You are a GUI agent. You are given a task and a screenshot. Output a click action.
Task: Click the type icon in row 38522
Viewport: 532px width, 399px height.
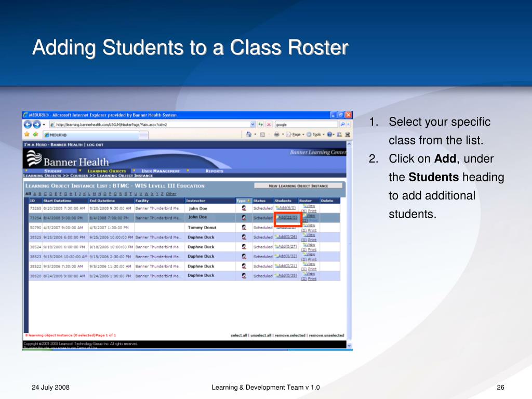click(x=244, y=266)
